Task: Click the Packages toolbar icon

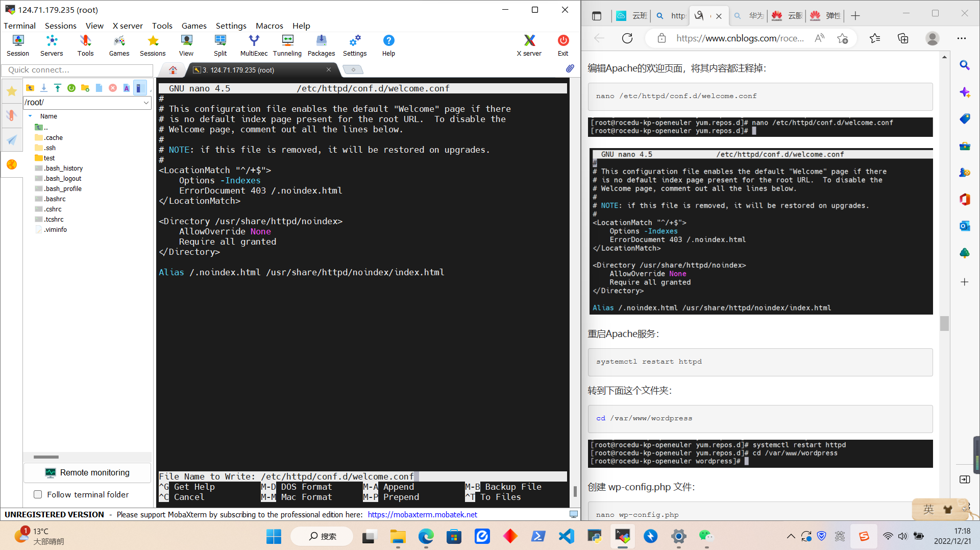Action: 321,45
